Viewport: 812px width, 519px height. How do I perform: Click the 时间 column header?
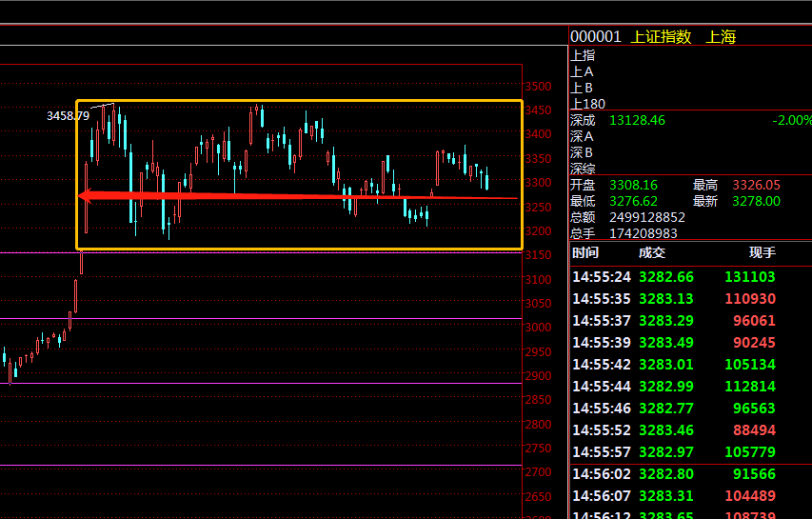585,252
